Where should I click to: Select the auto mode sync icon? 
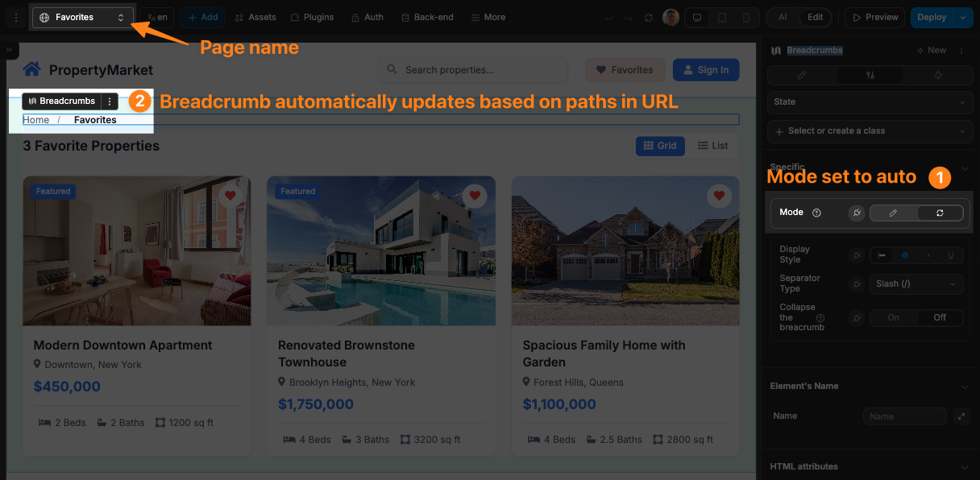tap(940, 213)
